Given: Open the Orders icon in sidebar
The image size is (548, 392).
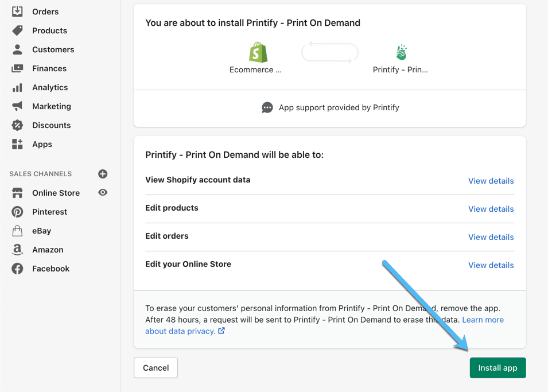Looking at the screenshot, I should pyautogui.click(x=17, y=11).
